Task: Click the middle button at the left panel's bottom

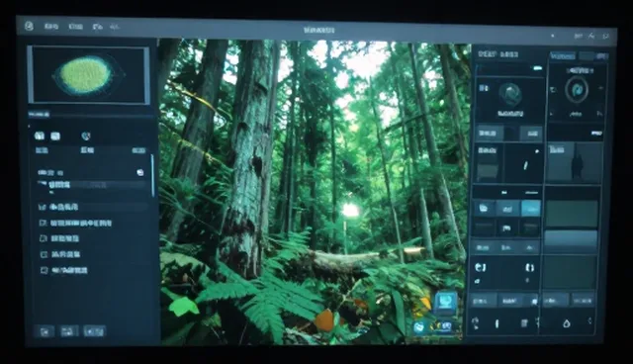Action: click(69, 331)
